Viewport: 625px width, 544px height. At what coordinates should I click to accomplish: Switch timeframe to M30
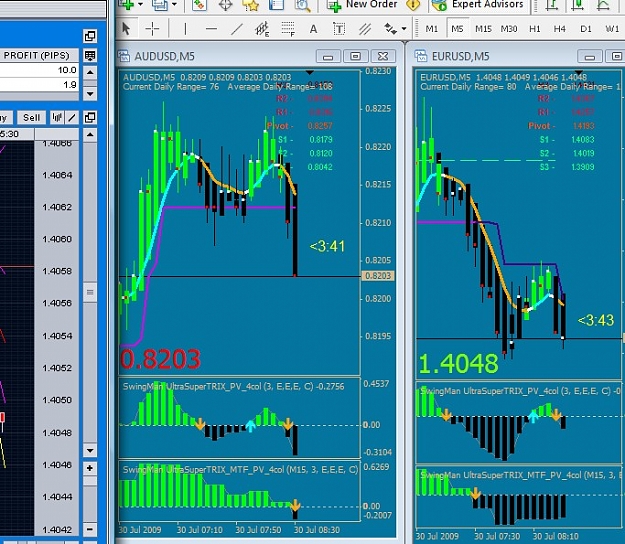click(509, 29)
